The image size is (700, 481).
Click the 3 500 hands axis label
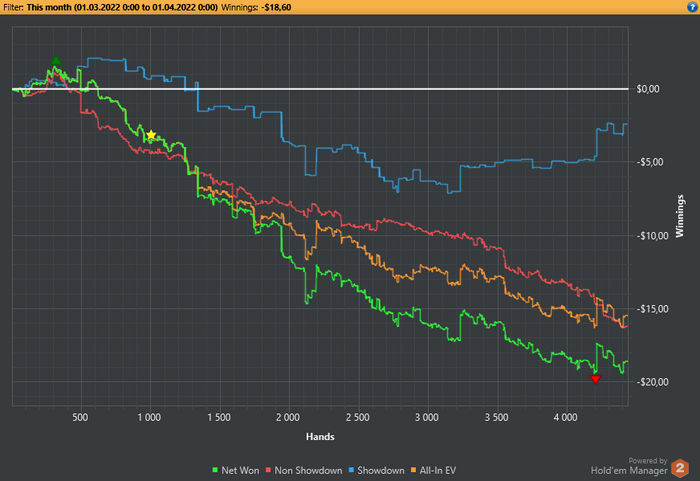[496, 418]
